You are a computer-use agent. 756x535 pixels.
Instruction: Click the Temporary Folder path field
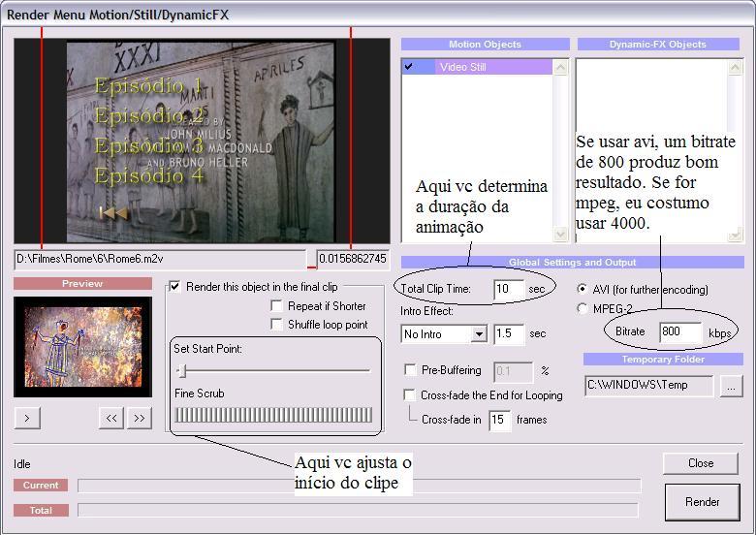pos(648,385)
